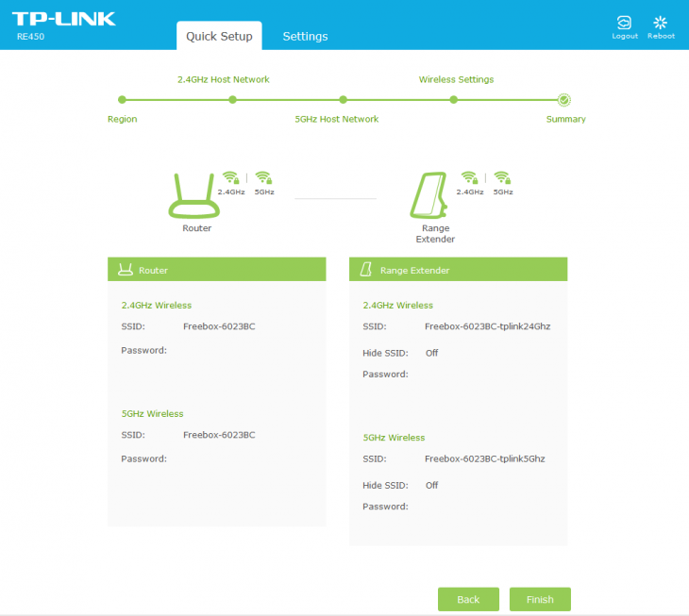Jump to the 2.4GHz Host Network step dot

(x=232, y=100)
